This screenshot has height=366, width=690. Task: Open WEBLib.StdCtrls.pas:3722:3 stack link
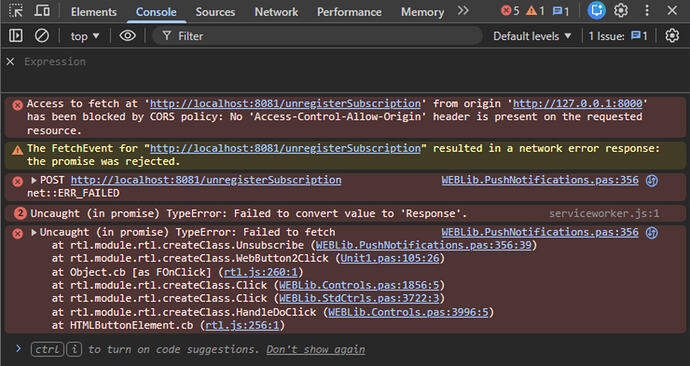click(359, 299)
